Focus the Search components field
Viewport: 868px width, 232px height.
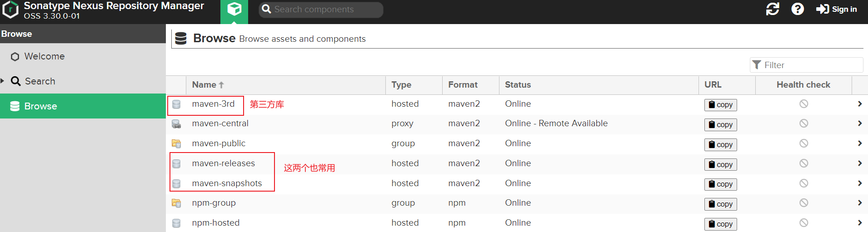coord(321,10)
